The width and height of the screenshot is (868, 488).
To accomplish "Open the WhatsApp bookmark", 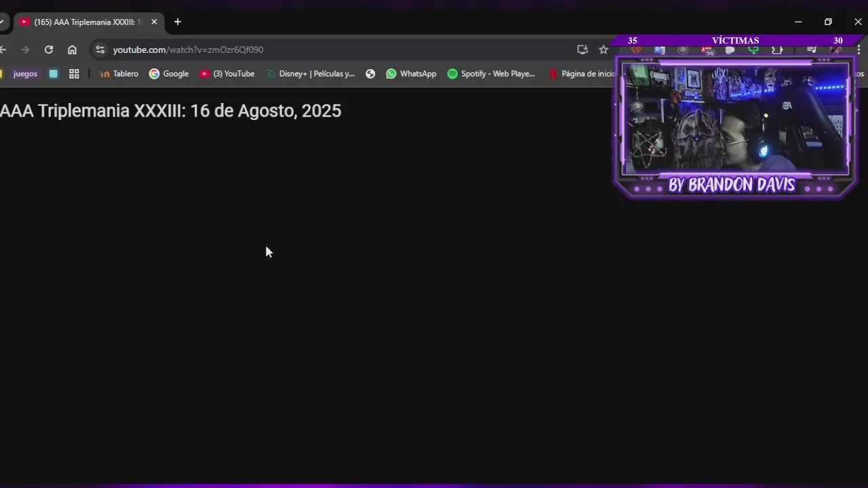I will tap(412, 74).
